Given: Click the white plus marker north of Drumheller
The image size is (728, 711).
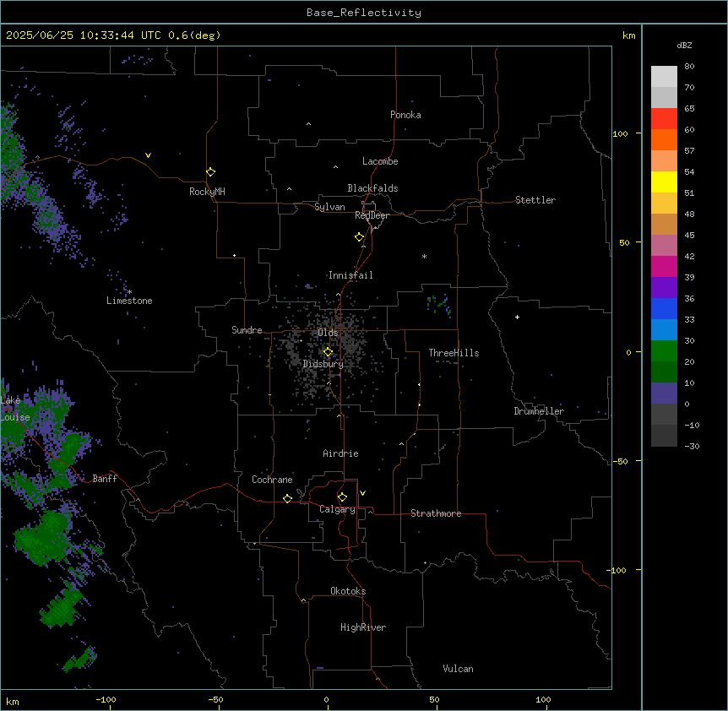Looking at the screenshot, I should pos(517,317).
